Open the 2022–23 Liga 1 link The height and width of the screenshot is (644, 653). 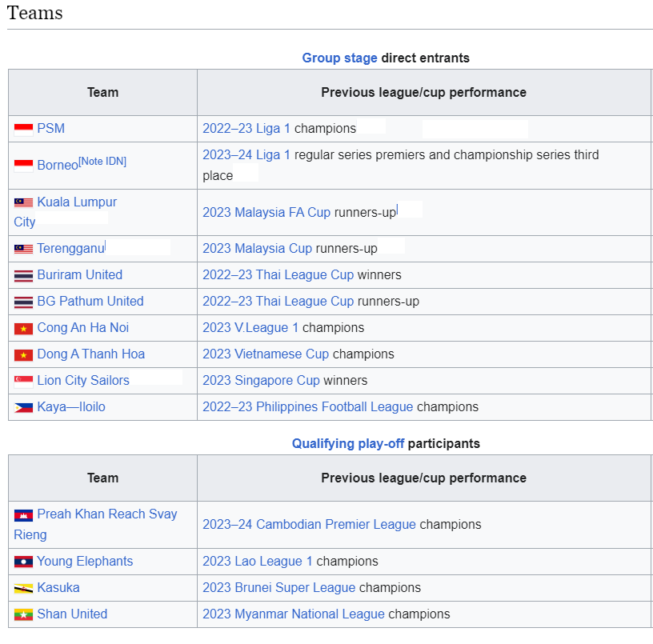pyautogui.click(x=246, y=128)
